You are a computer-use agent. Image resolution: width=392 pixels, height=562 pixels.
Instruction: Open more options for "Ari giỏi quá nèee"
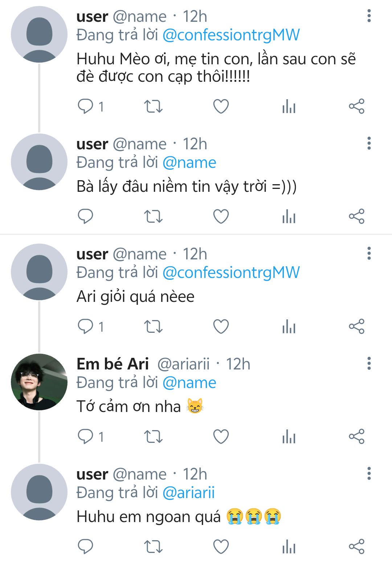pyautogui.click(x=369, y=254)
